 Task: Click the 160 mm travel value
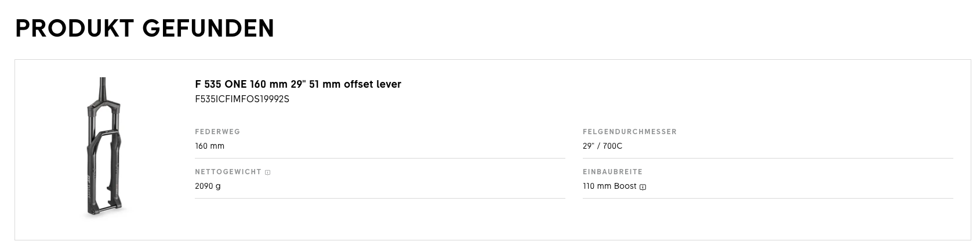point(209,146)
